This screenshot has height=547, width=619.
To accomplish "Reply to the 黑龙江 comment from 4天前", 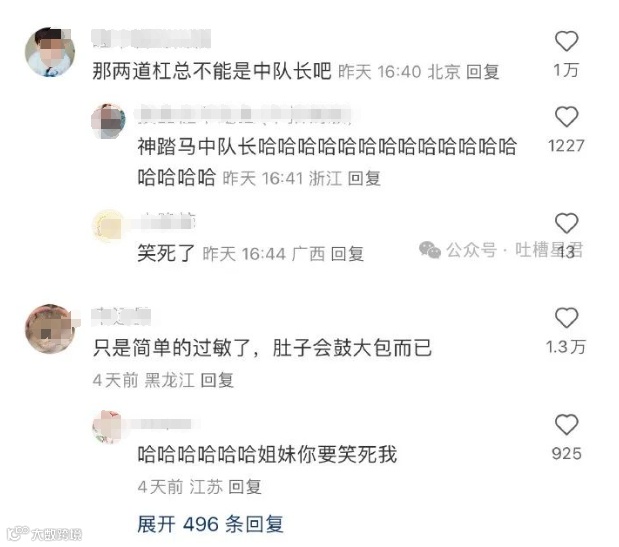I will tap(217, 380).
